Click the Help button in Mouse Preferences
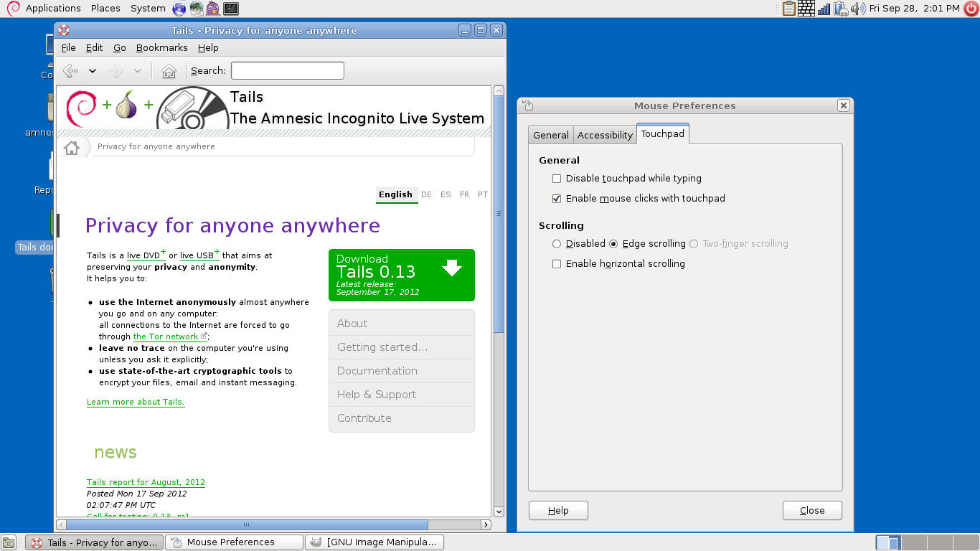This screenshot has width=980, height=551. (558, 511)
